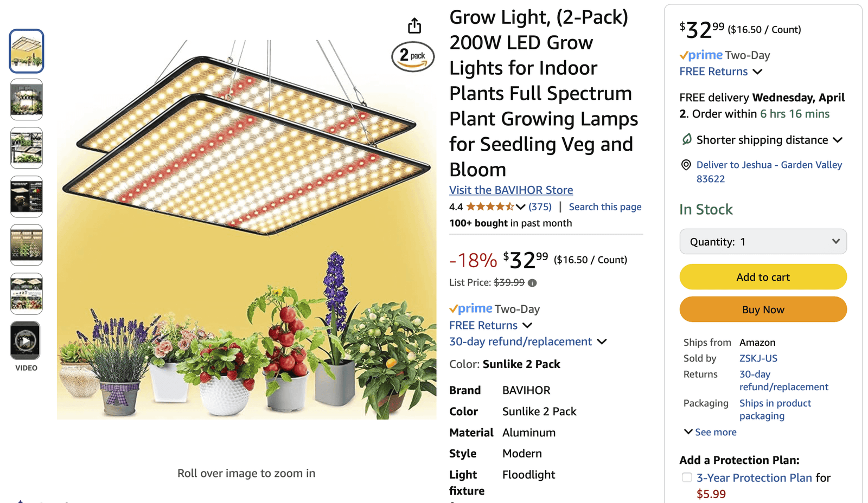Click the video play icon in sidebar
868x503 pixels.
[x=25, y=341]
